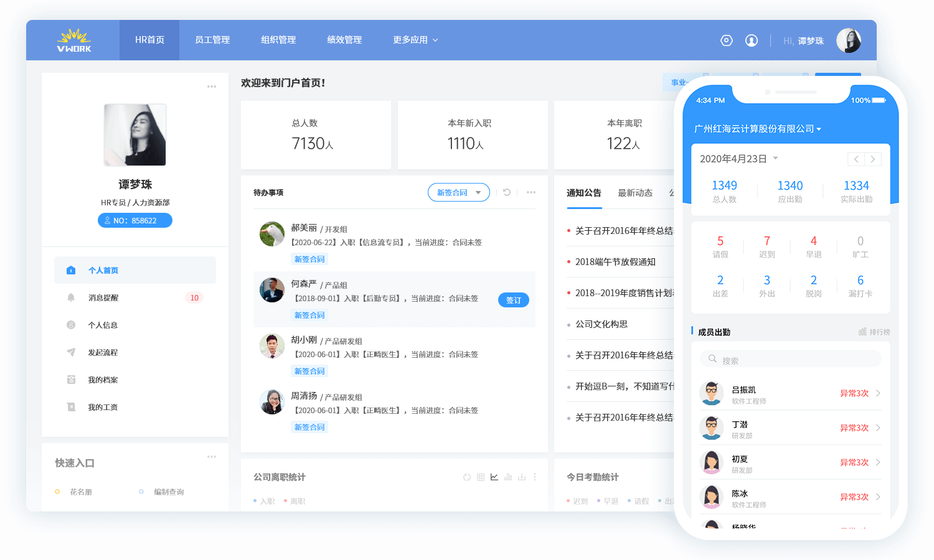Image resolution: width=934 pixels, height=560 pixels.
Task: Click the 1110人 本年新入职 card
Action: click(473, 135)
